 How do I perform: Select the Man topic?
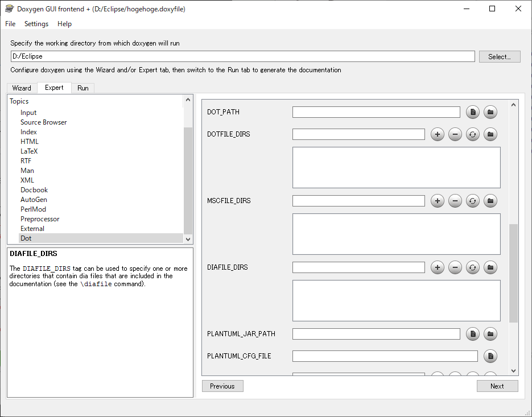27,171
